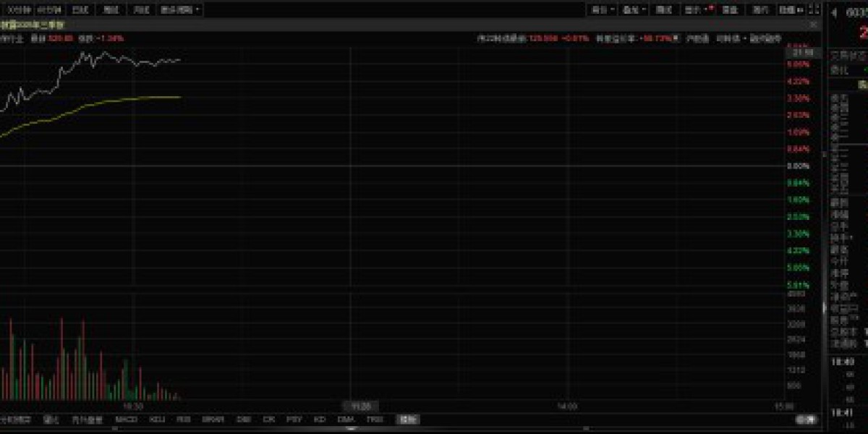This screenshot has width=868, height=434.
Task: Select the KDJ indicator tab
Action: pos(157,419)
